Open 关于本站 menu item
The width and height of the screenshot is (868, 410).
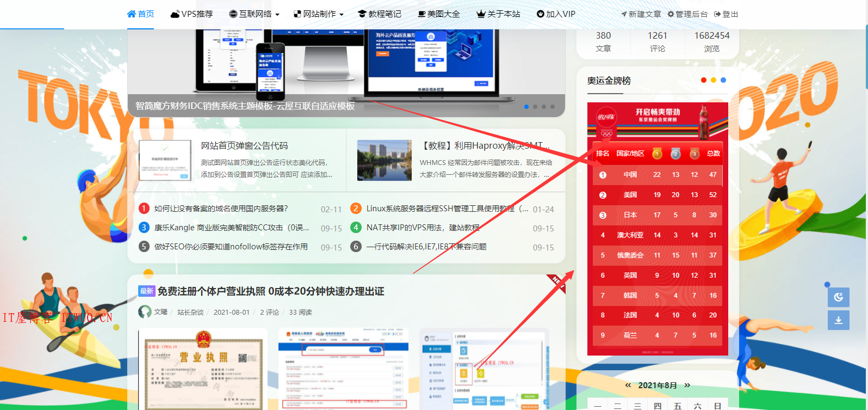498,14
